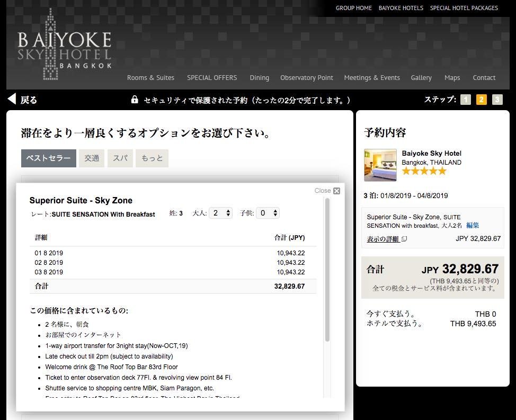
Task: Click the Baiyoke Sky Hotel logo
Action: tap(64, 44)
